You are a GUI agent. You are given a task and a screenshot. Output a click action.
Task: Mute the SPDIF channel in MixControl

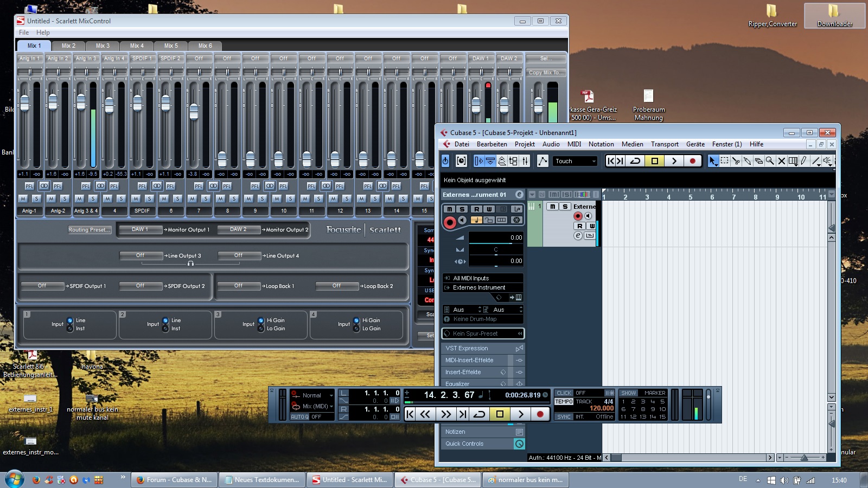coord(136,199)
